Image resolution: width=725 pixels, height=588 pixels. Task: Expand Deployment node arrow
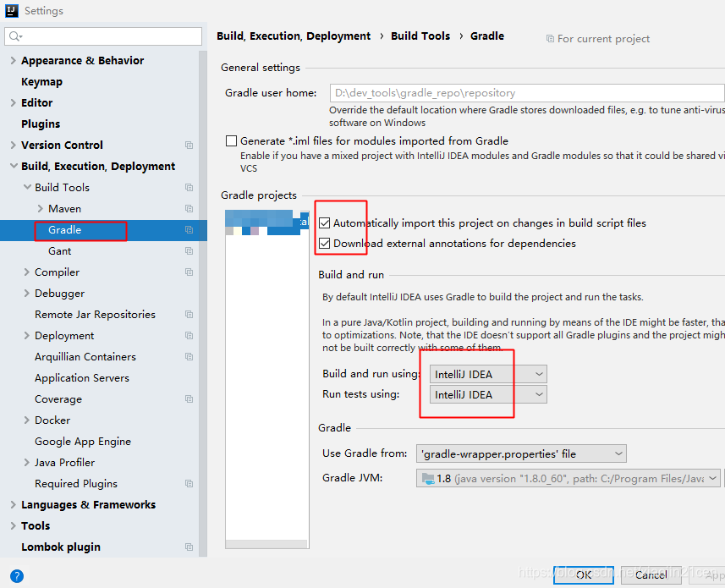coord(26,336)
